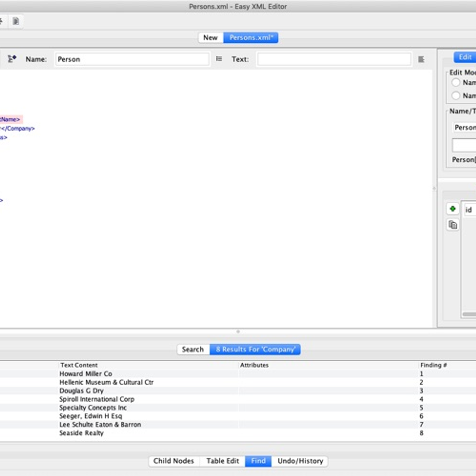Switch to the Persons.xml tab
Viewport: 476px width, 476px height.
pyautogui.click(x=251, y=38)
